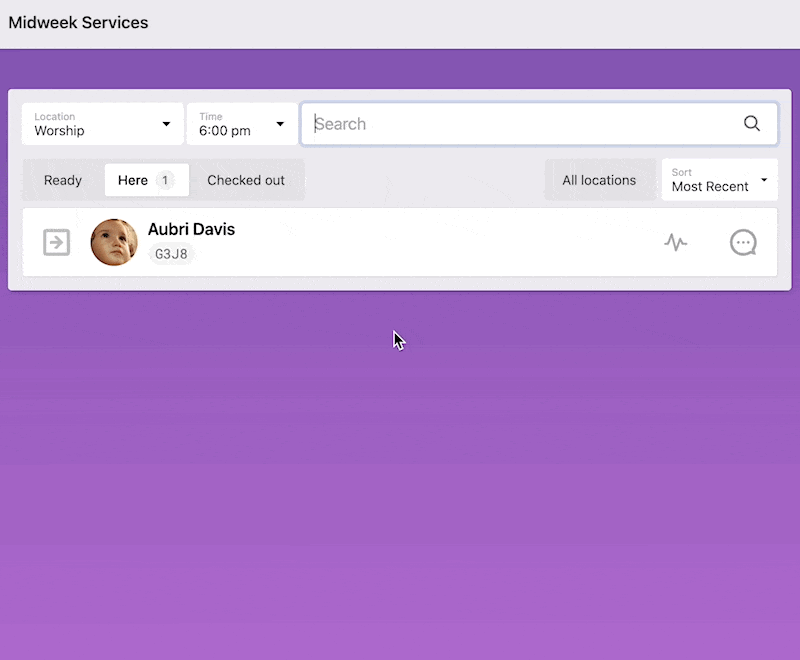
Task: Click the Midweek Services header title
Action: click(x=78, y=23)
